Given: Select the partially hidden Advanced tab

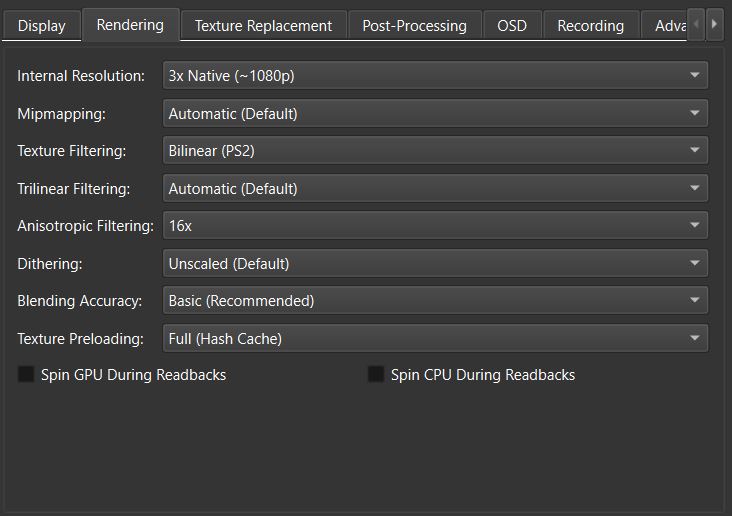Looking at the screenshot, I should pyautogui.click(x=664, y=26).
